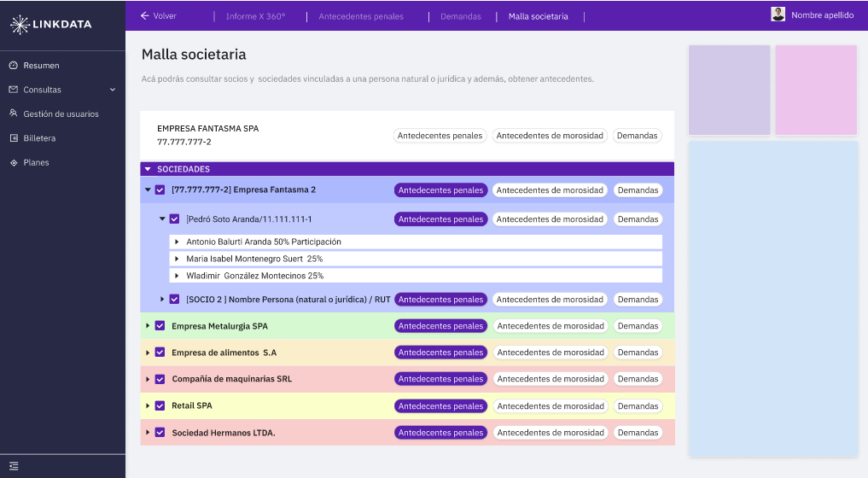Click the Consultas envelope icon
The width and height of the screenshot is (868, 478).
tap(14, 89)
